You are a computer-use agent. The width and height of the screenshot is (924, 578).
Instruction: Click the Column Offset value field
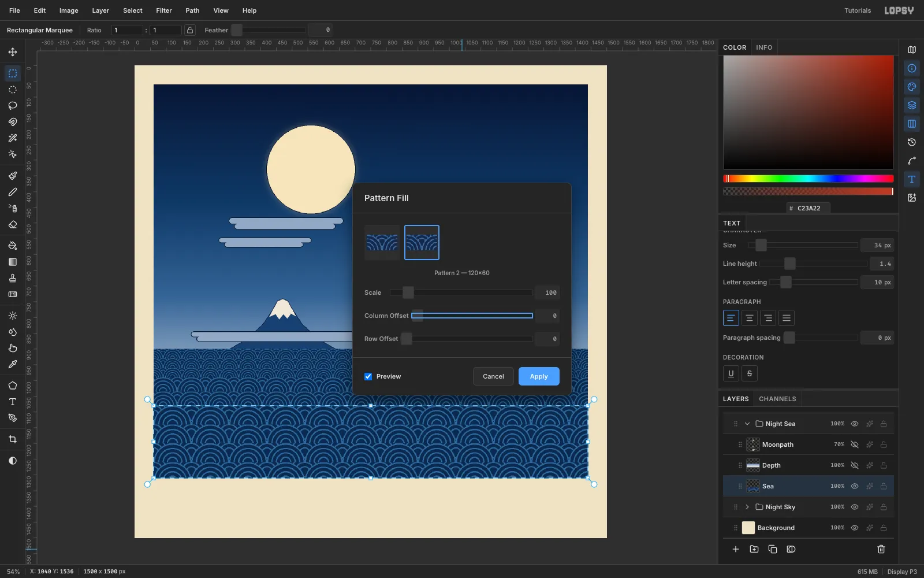pyautogui.click(x=547, y=316)
